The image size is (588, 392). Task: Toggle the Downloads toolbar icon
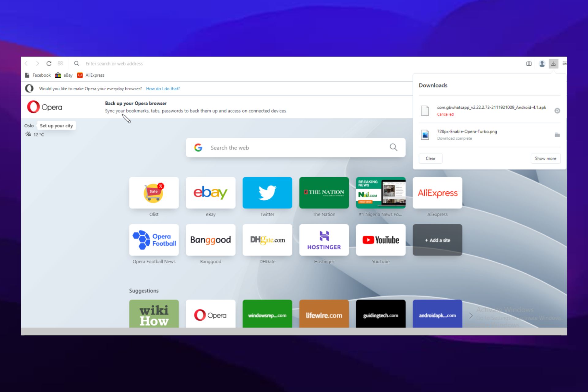pos(553,63)
